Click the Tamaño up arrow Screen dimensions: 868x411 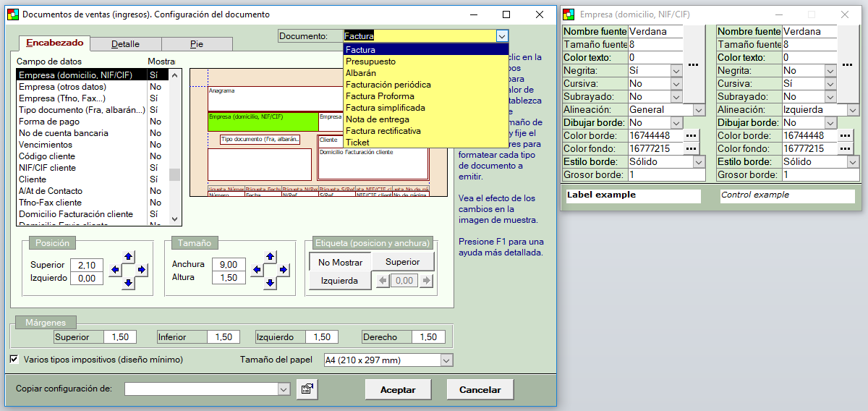pyautogui.click(x=271, y=256)
